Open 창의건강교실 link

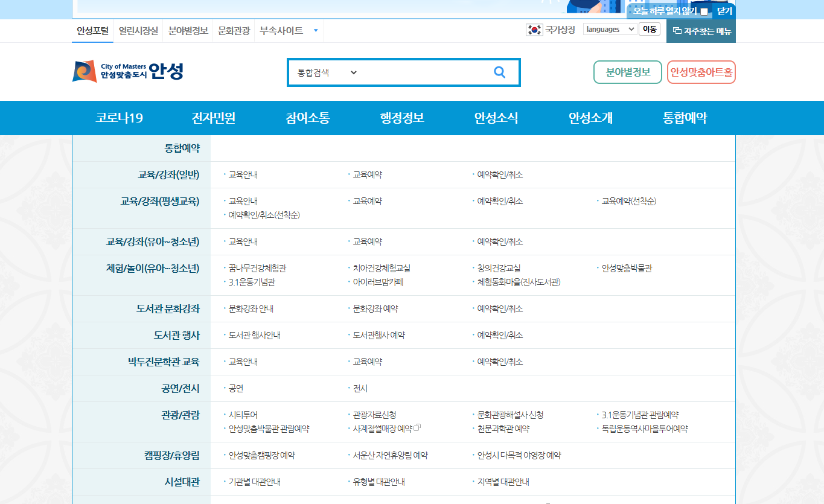(x=499, y=268)
